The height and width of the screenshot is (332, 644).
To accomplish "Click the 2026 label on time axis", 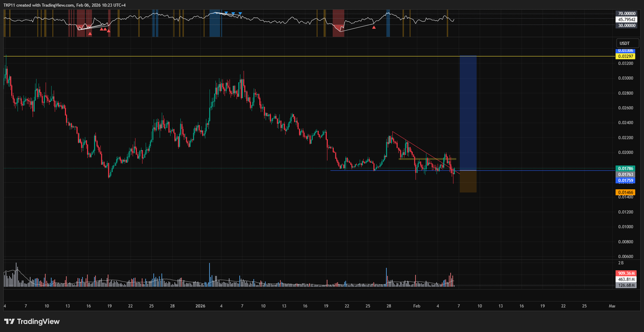I will 200,306.
